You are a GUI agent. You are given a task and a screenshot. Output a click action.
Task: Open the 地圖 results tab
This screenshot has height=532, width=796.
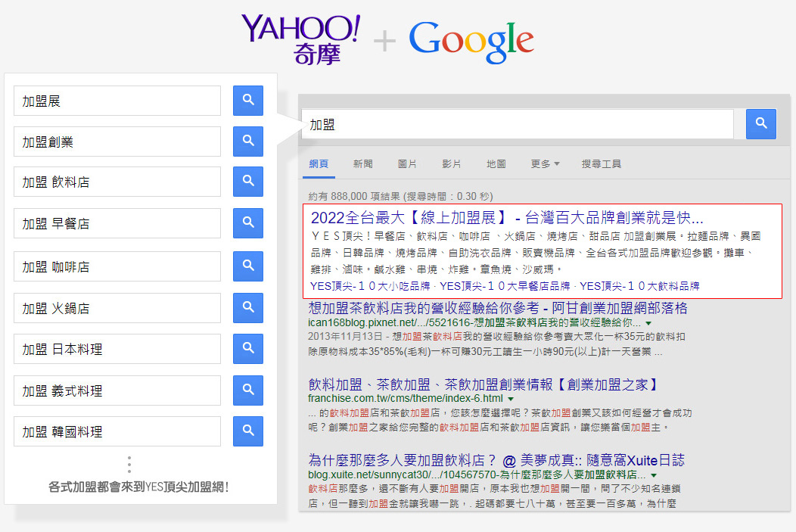(496, 164)
